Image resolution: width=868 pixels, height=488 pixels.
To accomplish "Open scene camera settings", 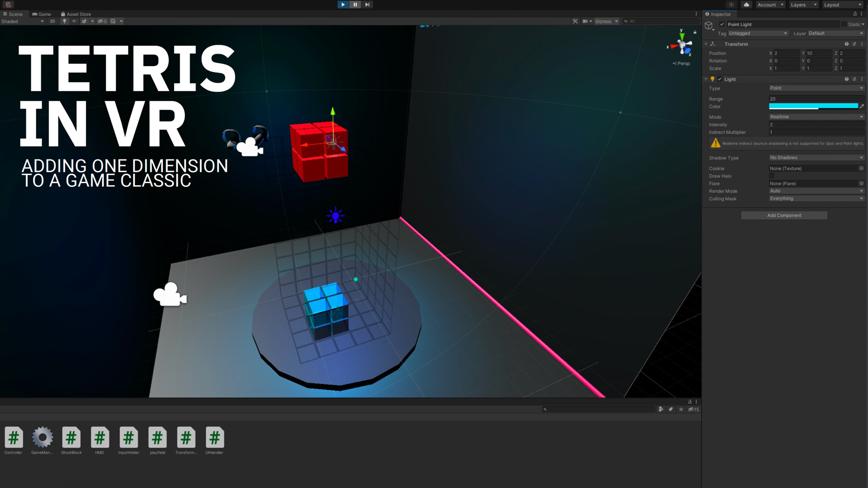I will (587, 21).
